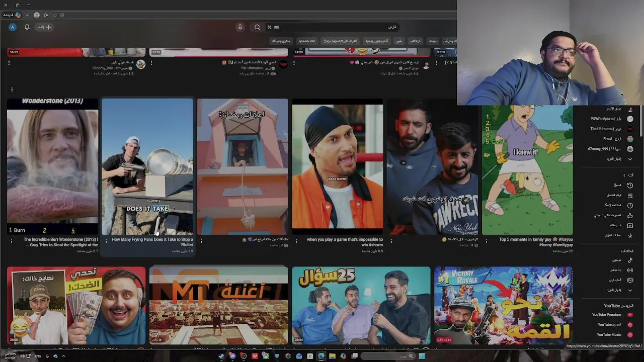
Task: Open the keyboard icon in the search box
Action: coord(276,27)
